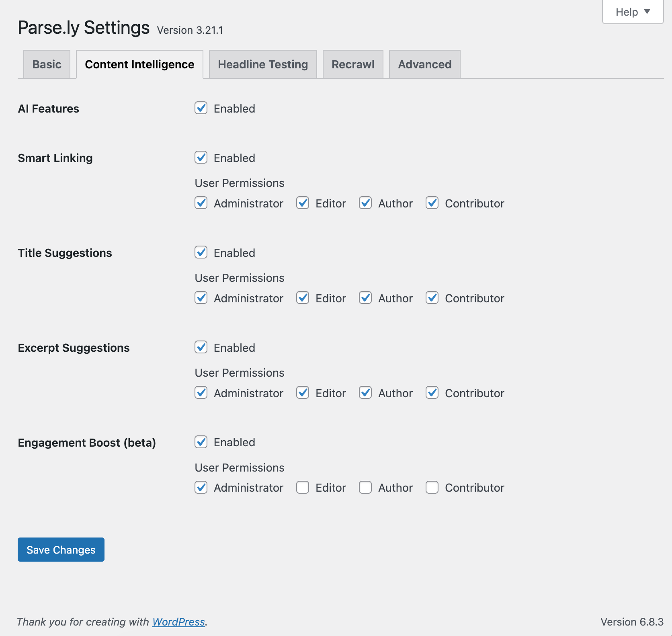The image size is (672, 636).
Task: Turn off Engagement Boost Enabled checkbox
Action: coord(201,442)
